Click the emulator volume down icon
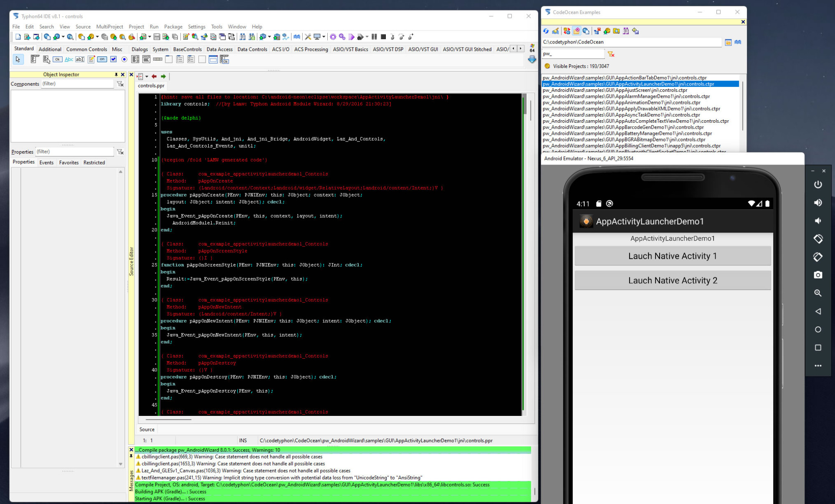 pos(818,221)
